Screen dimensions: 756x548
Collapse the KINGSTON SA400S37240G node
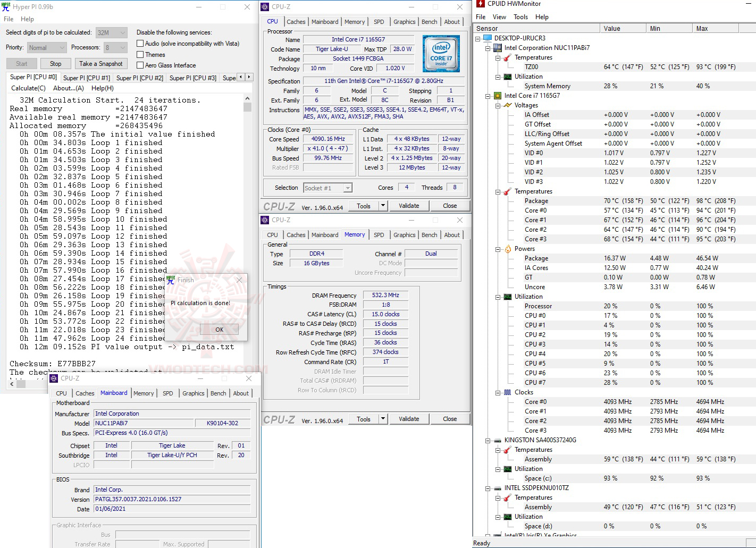pos(488,440)
